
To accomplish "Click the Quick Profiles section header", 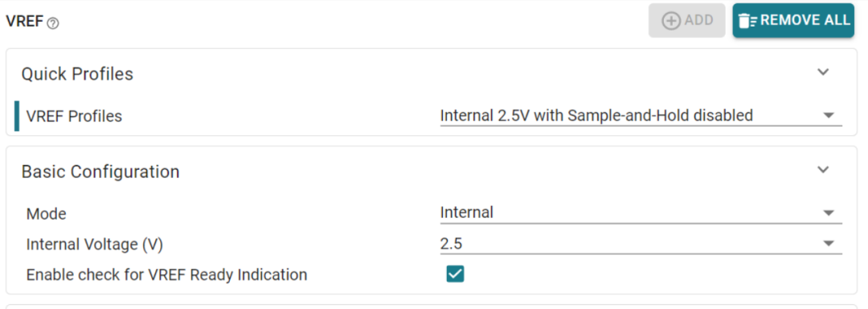I will tap(77, 74).
